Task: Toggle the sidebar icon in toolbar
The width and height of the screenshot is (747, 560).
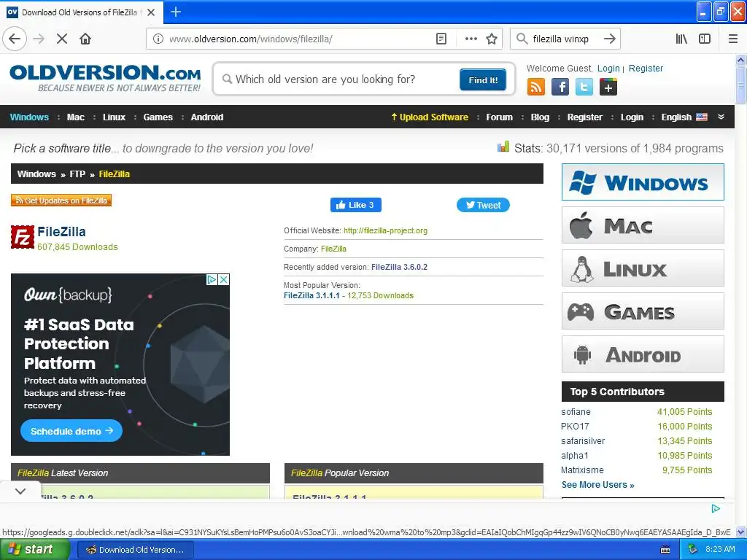Action: 705,39
